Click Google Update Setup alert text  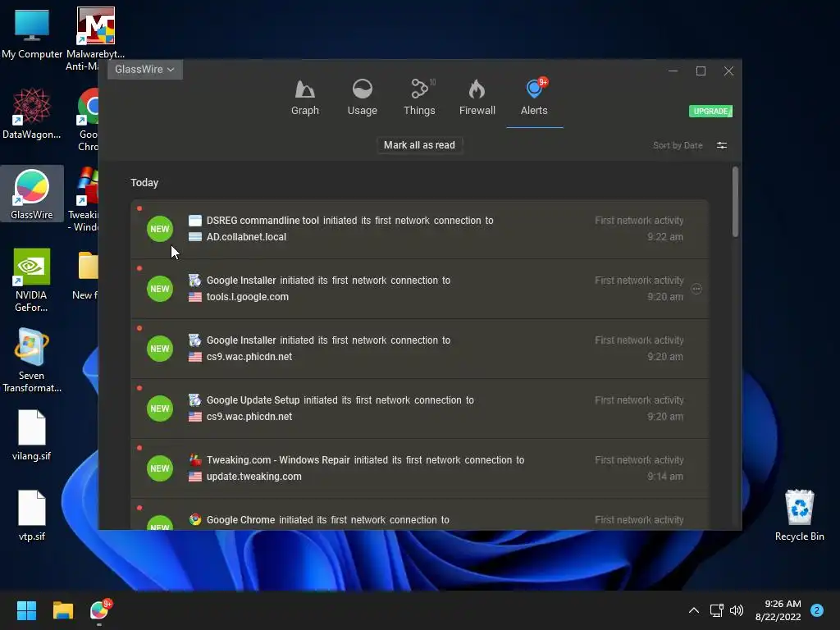pyautogui.click(x=340, y=400)
